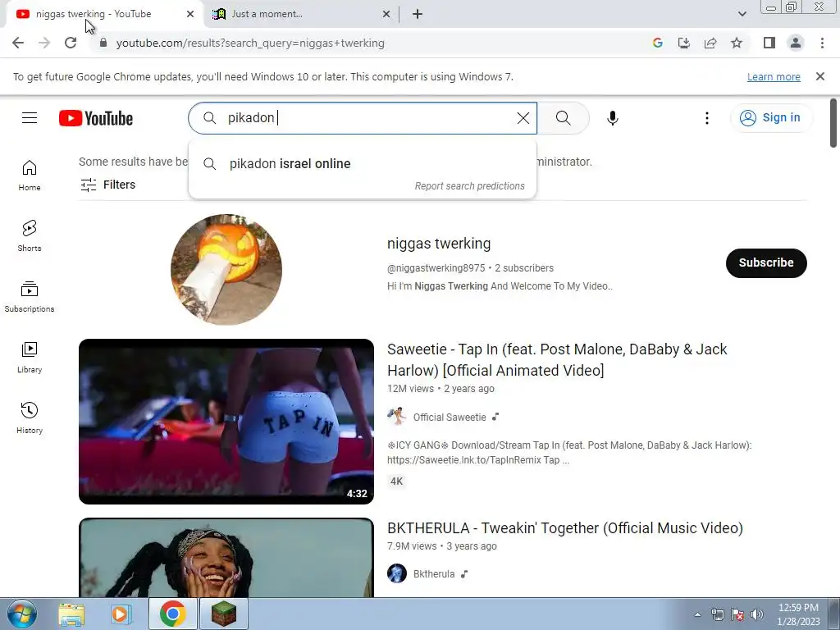Share this page icon
The width and height of the screenshot is (840, 630).
(710, 43)
